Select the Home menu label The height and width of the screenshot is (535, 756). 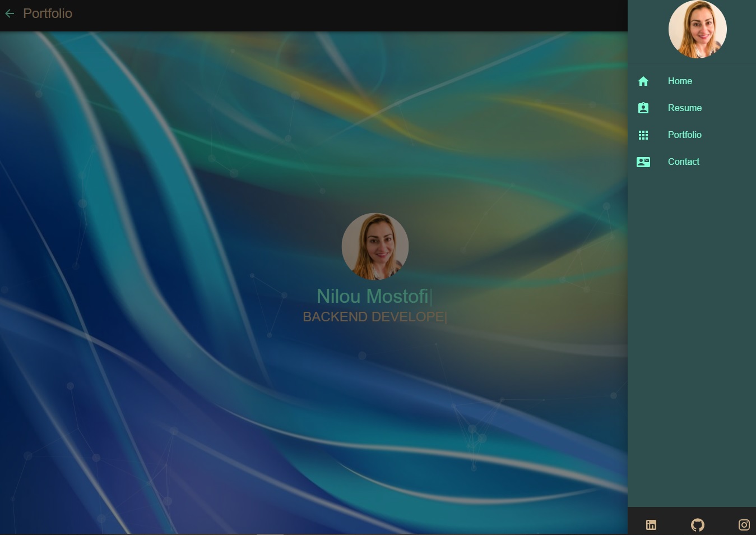click(x=680, y=81)
